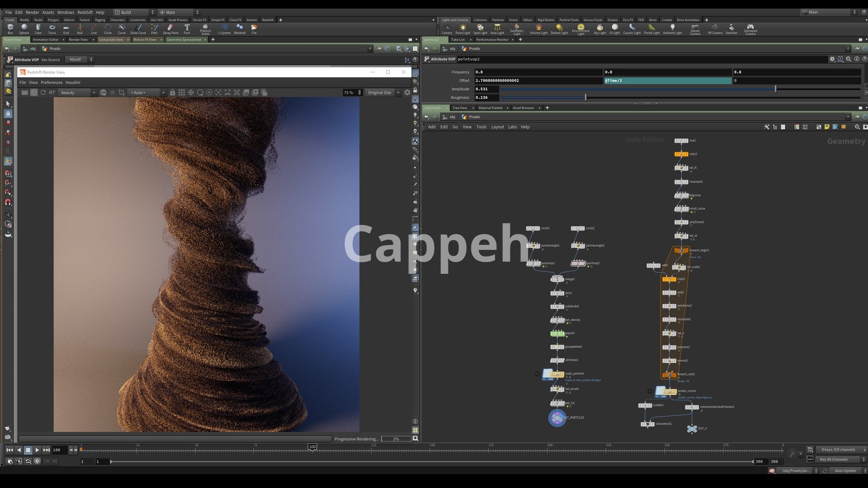
Task: Click the Environment Light tool
Action: coord(580,29)
